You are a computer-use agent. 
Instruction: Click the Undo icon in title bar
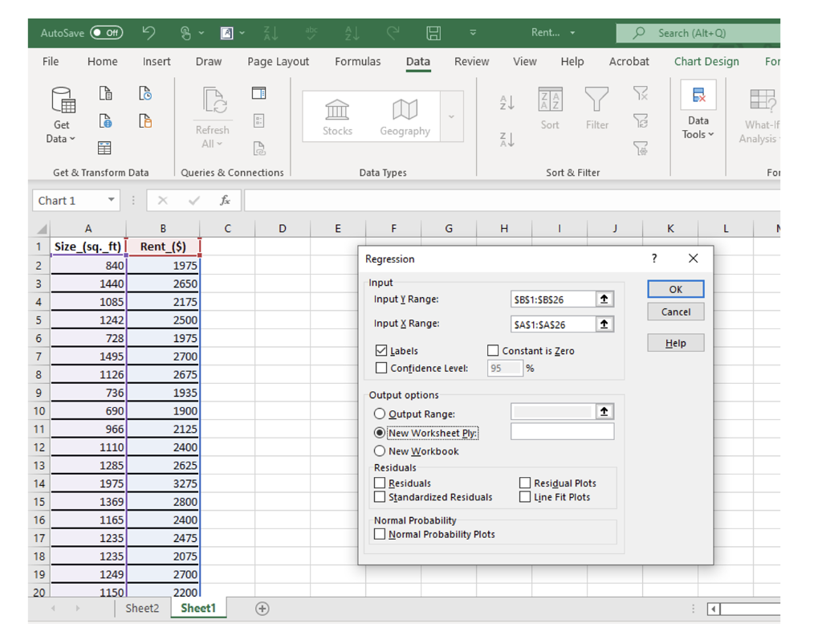(149, 33)
